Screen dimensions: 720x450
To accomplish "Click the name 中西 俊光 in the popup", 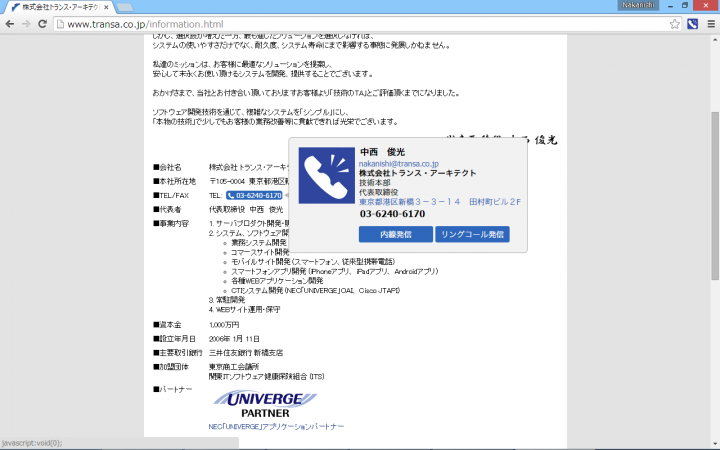I will coord(382,152).
